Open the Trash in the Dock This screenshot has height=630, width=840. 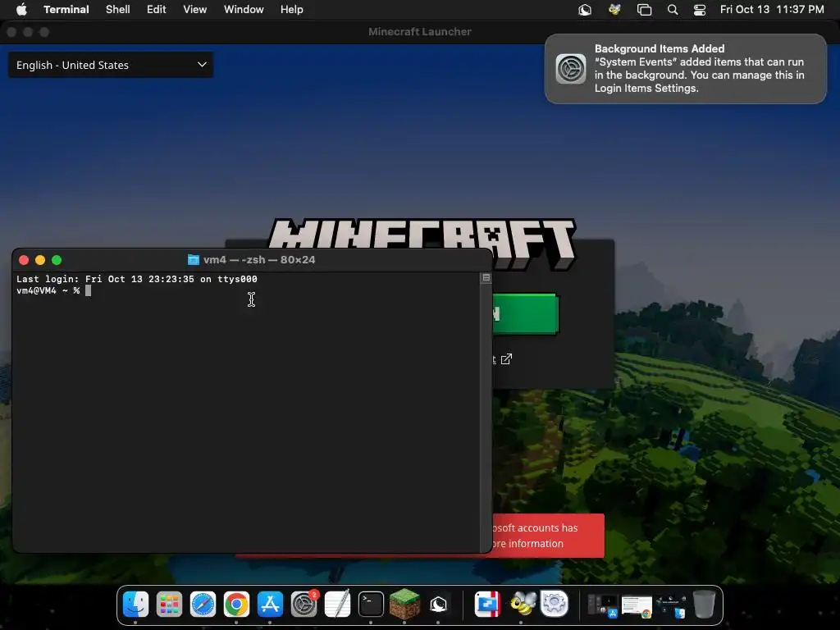[704, 605]
